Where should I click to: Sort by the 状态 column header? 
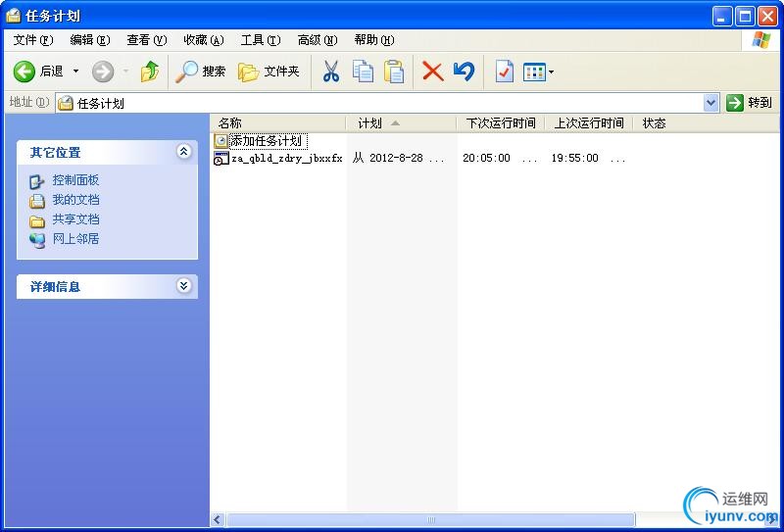(654, 123)
